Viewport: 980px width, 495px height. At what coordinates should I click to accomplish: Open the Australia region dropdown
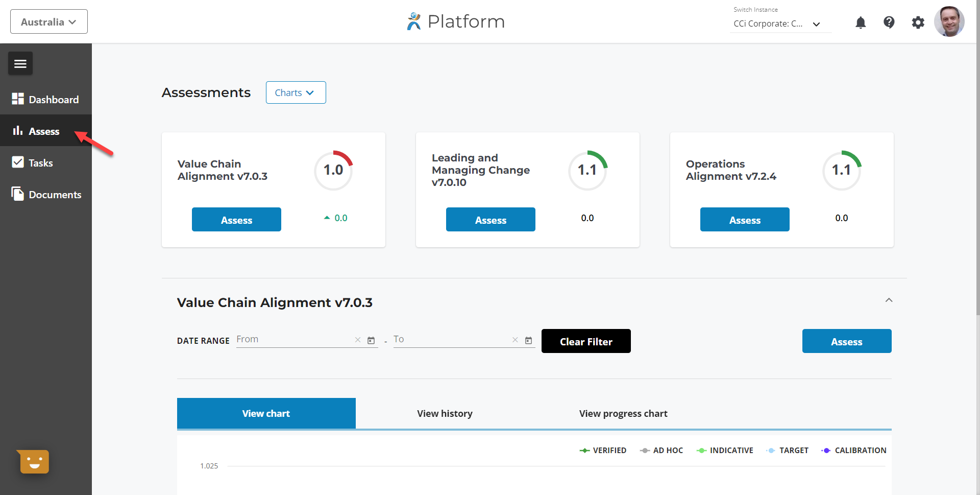coord(49,21)
